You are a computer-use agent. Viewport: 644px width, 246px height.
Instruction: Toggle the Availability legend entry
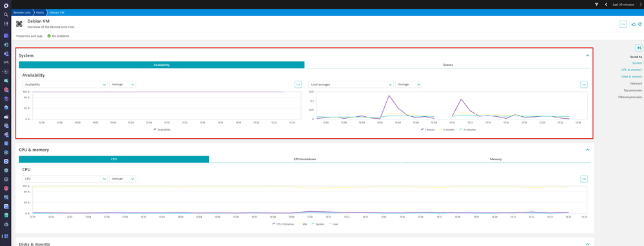click(x=162, y=129)
